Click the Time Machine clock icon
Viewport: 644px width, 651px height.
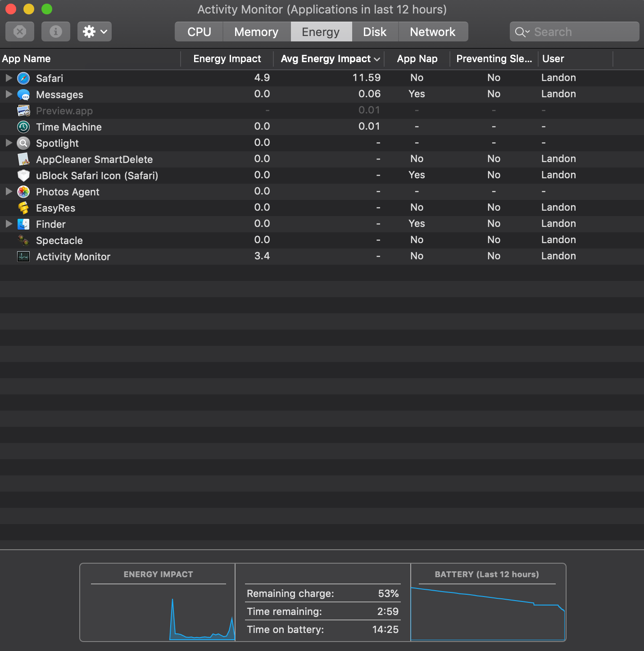click(23, 127)
